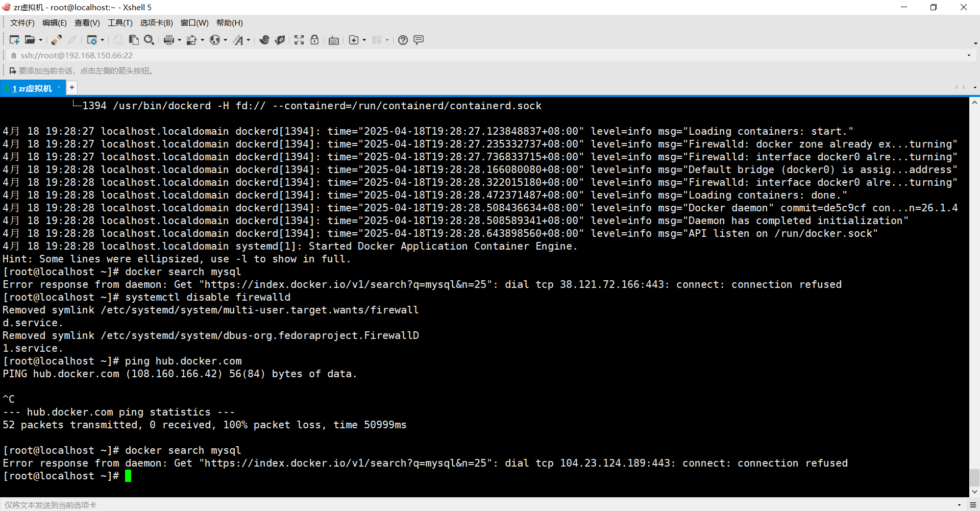Expand the Open session dropdown arrow
The height and width of the screenshot is (511, 980).
coord(41,40)
